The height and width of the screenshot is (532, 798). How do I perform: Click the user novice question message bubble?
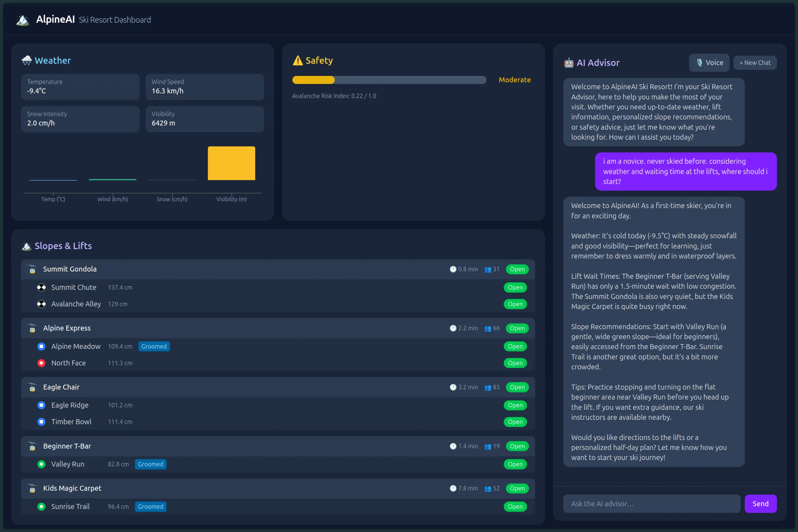pos(686,171)
